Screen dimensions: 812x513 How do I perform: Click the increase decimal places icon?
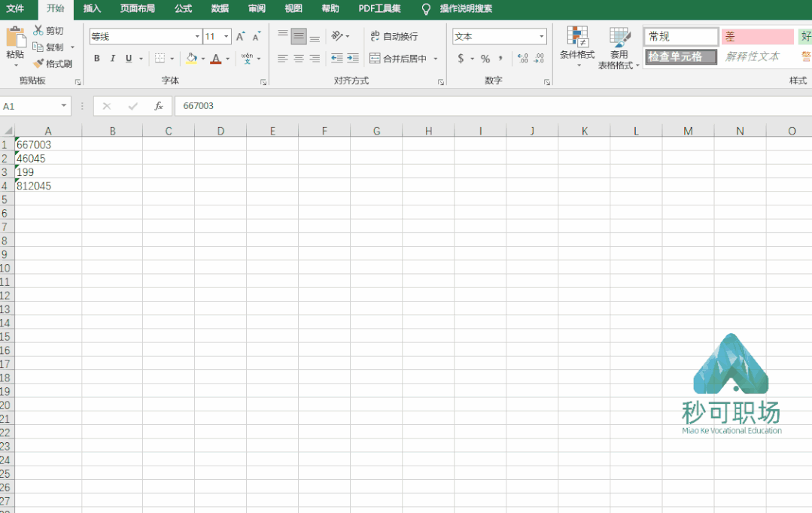tap(523, 59)
